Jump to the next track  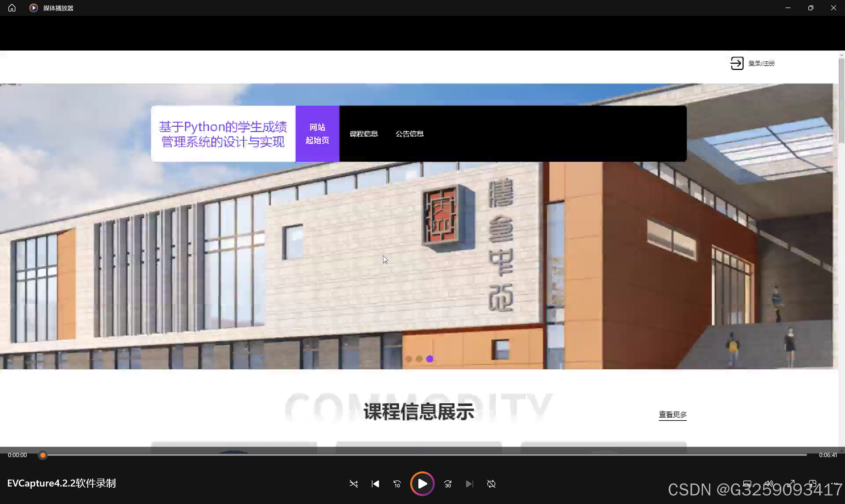click(x=470, y=484)
